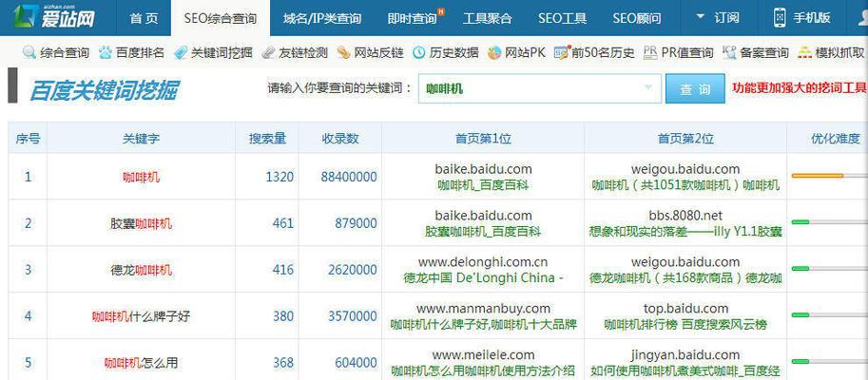
Task: Open www.delonghi.com.cn result
Action: 483,261
